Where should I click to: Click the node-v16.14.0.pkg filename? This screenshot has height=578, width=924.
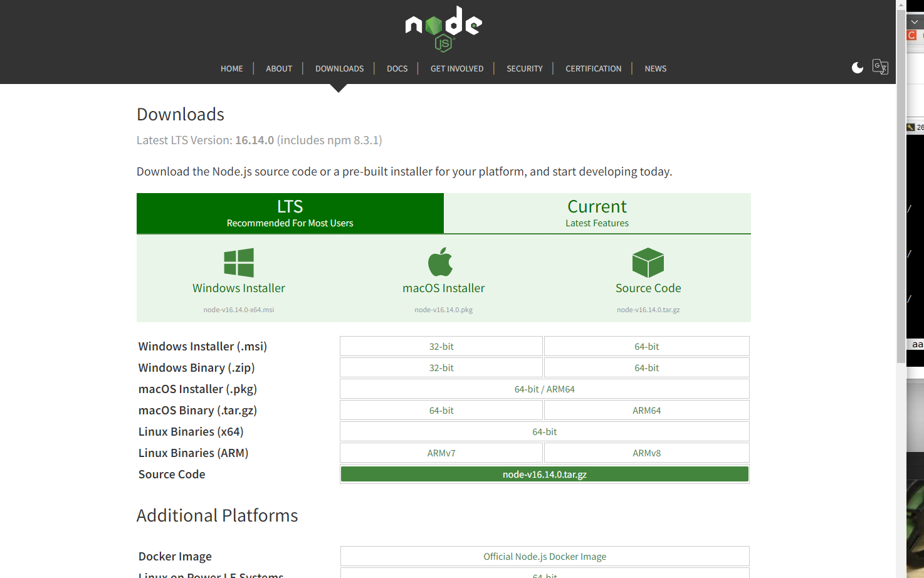click(x=444, y=310)
